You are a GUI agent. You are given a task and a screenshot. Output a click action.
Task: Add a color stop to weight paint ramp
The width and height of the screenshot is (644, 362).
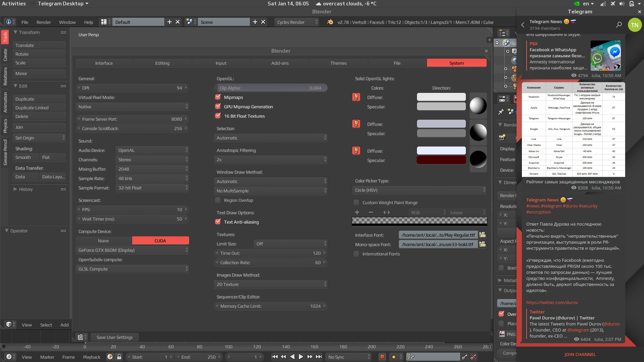click(x=357, y=213)
